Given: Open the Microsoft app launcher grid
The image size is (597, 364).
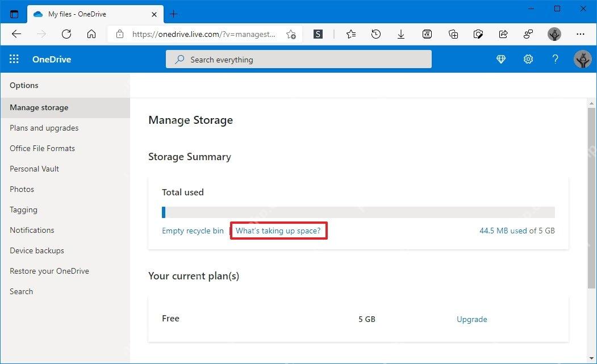Looking at the screenshot, I should (14, 59).
